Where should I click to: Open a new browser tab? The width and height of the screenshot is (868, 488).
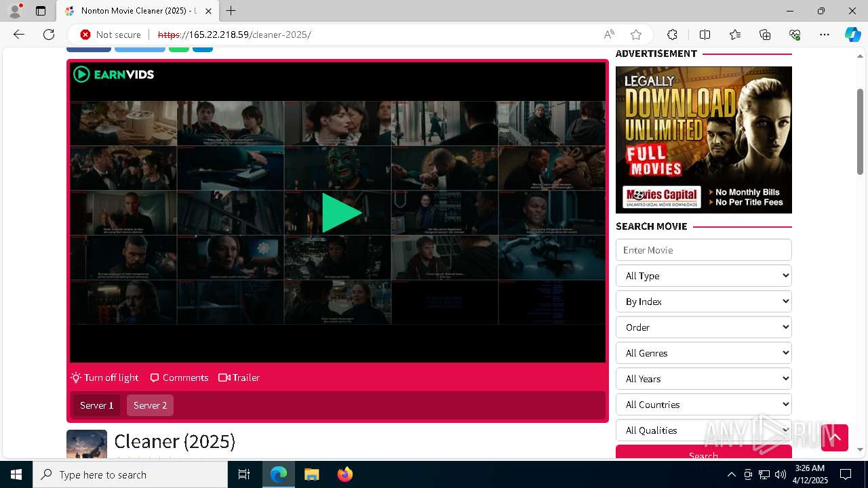pyautogui.click(x=231, y=11)
